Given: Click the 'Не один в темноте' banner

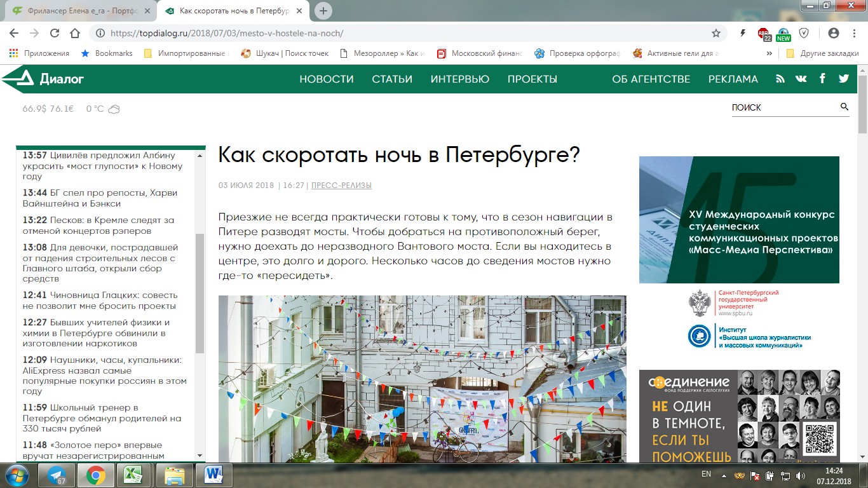Looking at the screenshot, I should (x=740, y=416).
